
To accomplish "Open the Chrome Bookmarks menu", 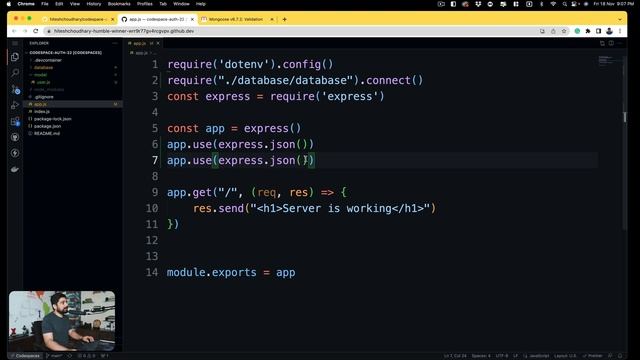I will (119, 4).
